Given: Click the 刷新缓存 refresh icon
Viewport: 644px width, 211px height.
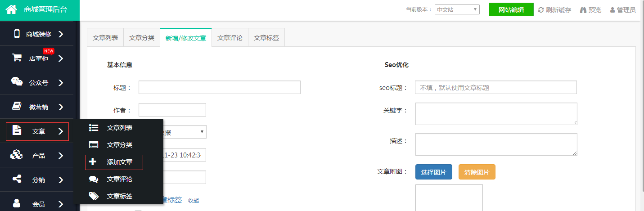Looking at the screenshot, I should coord(541,10).
